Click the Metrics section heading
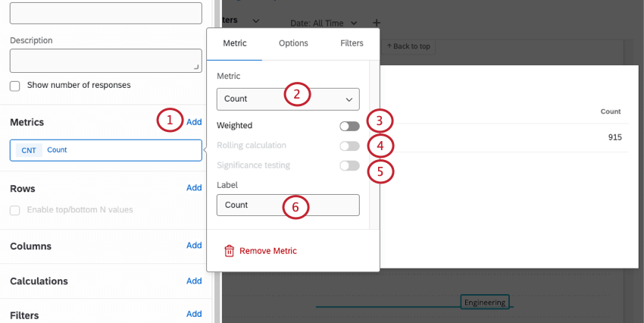This screenshot has width=644, height=323. pos(27,123)
